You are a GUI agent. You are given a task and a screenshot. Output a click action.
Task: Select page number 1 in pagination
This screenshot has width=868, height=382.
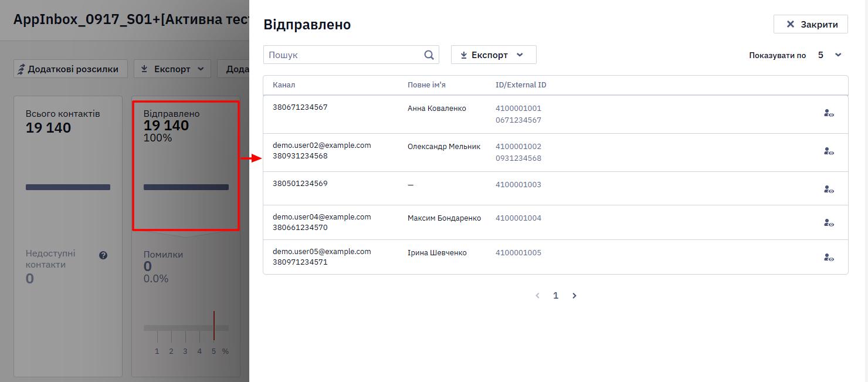(556, 296)
